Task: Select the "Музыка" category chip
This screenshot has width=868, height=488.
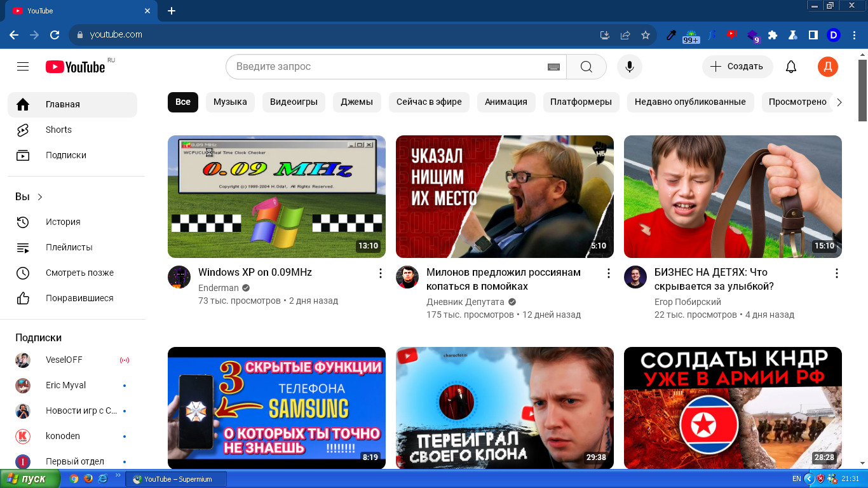Action: pyautogui.click(x=230, y=102)
